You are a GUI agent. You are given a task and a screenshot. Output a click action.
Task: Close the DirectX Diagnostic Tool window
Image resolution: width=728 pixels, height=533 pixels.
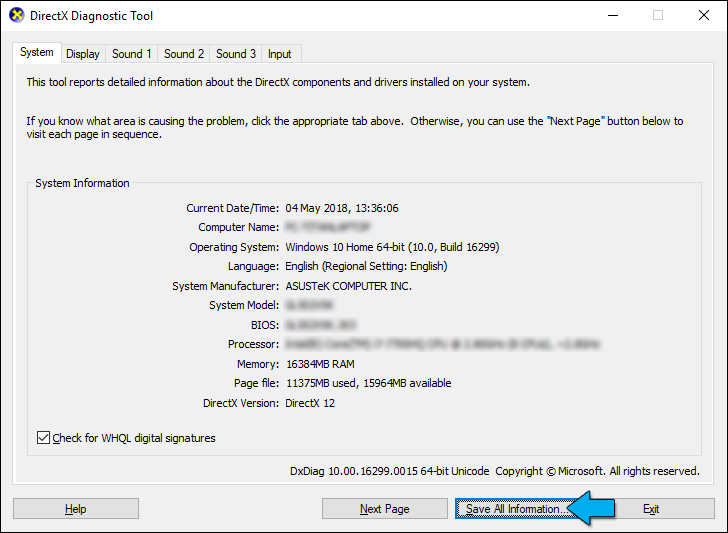(703, 16)
